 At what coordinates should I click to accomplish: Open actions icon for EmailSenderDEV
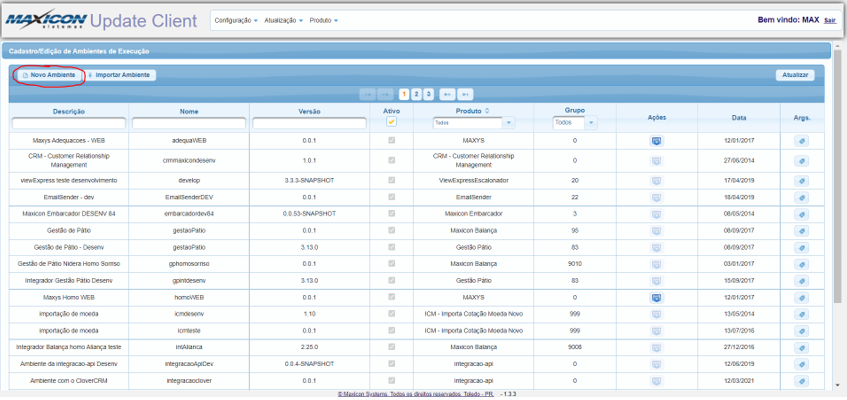click(x=656, y=197)
